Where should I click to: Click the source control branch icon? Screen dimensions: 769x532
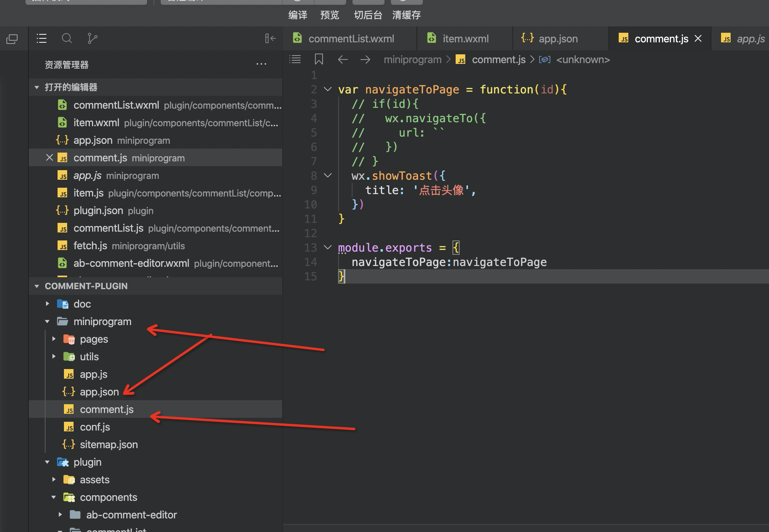pos(92,38)
